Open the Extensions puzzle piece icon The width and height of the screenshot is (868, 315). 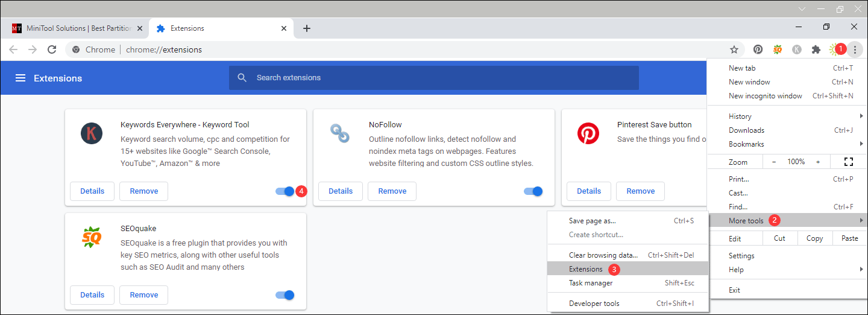point(816,49)
